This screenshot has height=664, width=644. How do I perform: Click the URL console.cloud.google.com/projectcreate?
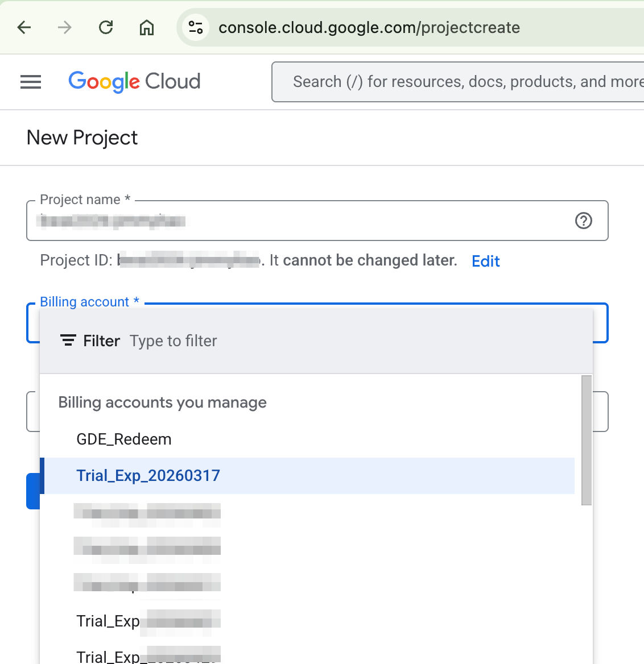point(369,27)
